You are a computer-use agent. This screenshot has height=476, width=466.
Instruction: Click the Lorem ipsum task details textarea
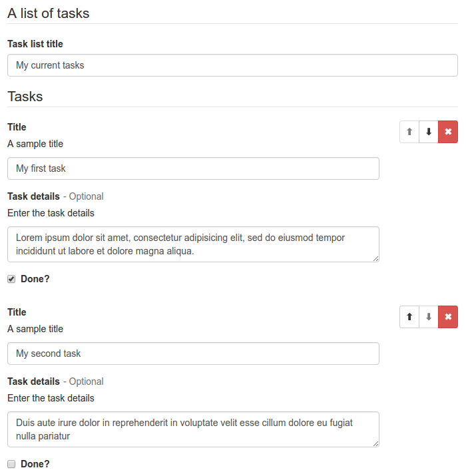tap(193, 244)
